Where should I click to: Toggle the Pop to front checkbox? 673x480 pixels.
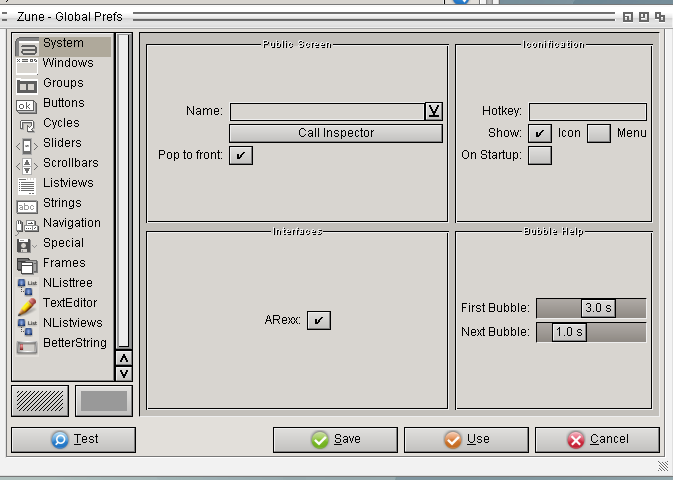(x=241, y=155)
